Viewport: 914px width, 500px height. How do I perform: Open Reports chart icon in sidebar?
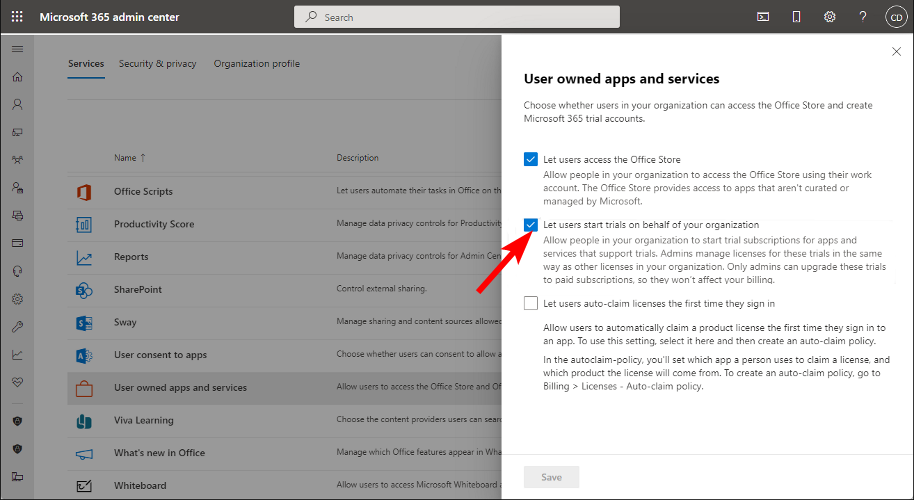[17, 354]
